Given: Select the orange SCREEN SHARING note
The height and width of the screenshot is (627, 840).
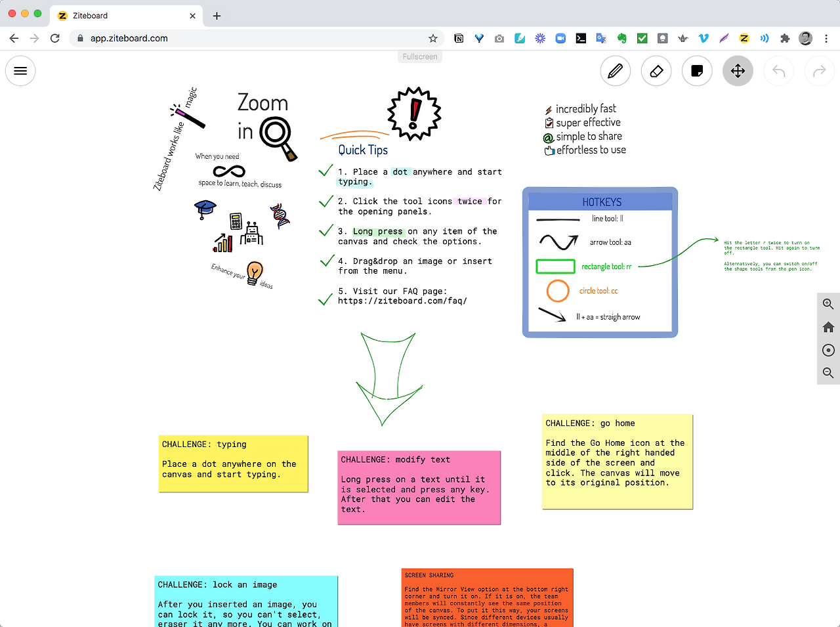Looking at the screenshot, I should coord(487,597).
